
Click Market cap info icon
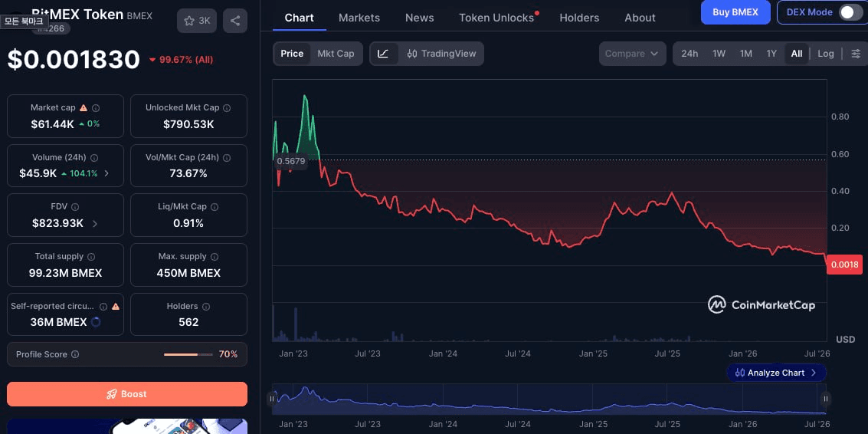96,108
